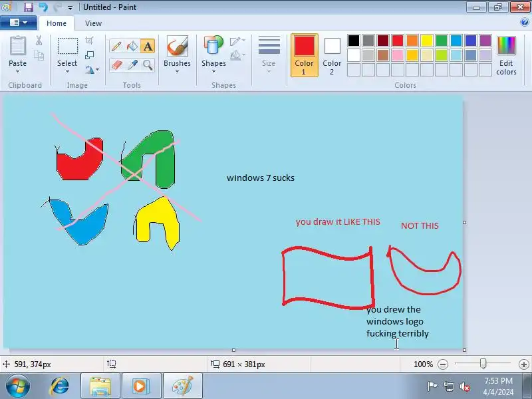Pick the green color swatch

442,41
